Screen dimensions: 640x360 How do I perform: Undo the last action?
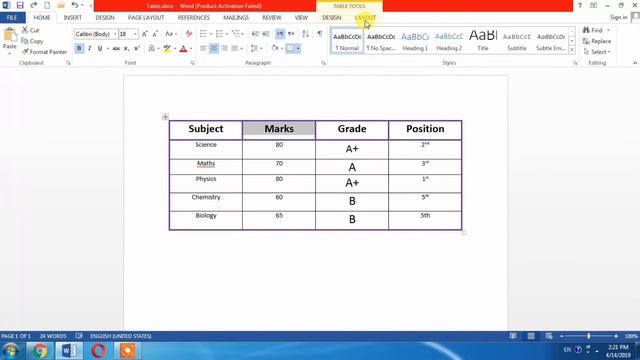click(74, 5)
